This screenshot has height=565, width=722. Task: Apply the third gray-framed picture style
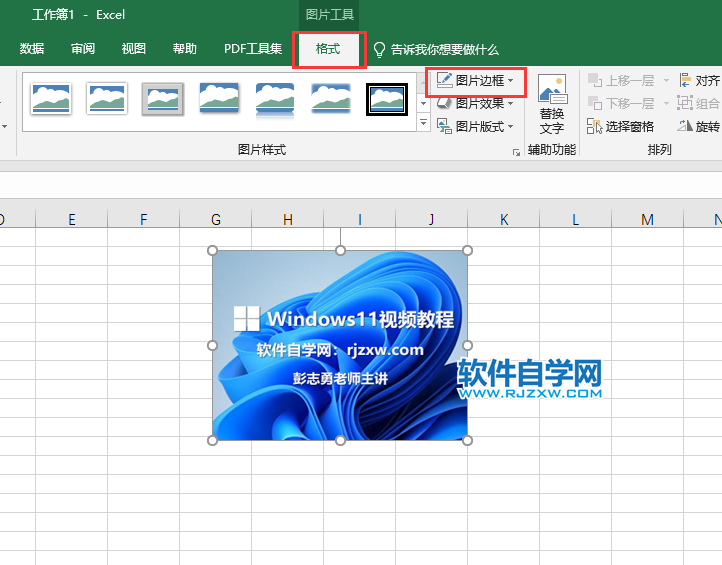tap(163, 99)
